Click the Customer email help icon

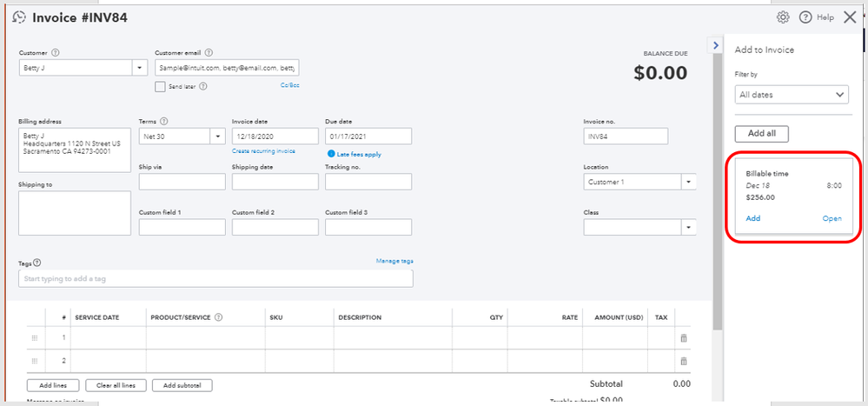(x=209, y=53)
